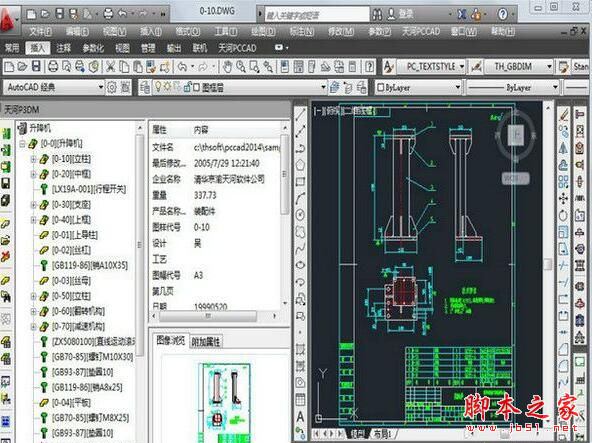
Task: Click the Undo arrow in standard toolbar
Action: tap(182, 67)
